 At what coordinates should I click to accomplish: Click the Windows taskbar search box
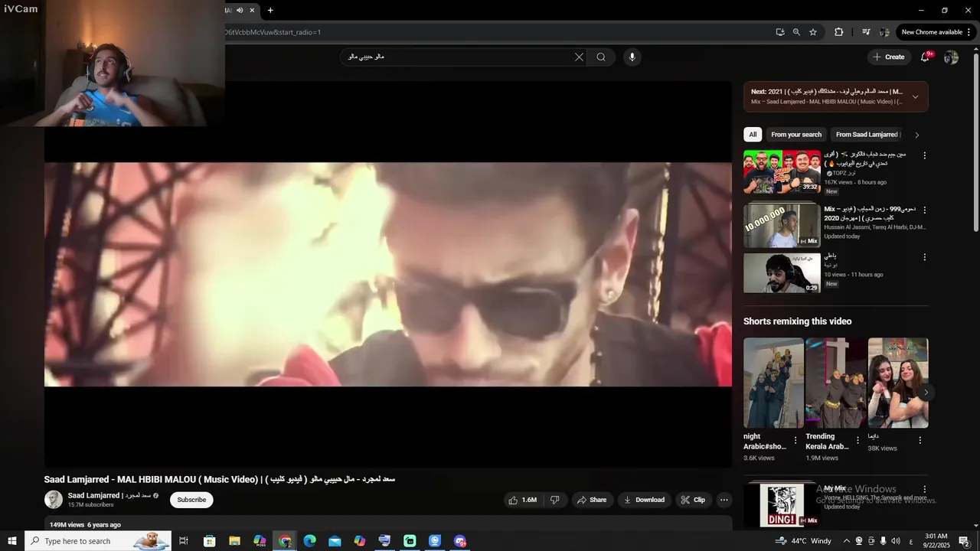tap(98, 541)
